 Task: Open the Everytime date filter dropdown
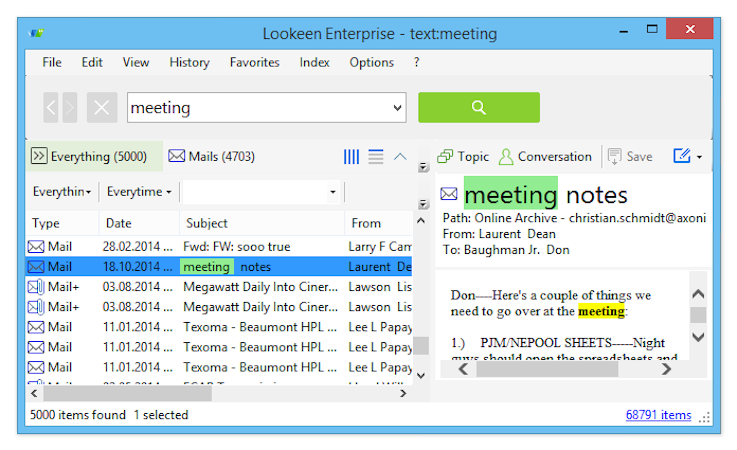click(x=139, y=192)
